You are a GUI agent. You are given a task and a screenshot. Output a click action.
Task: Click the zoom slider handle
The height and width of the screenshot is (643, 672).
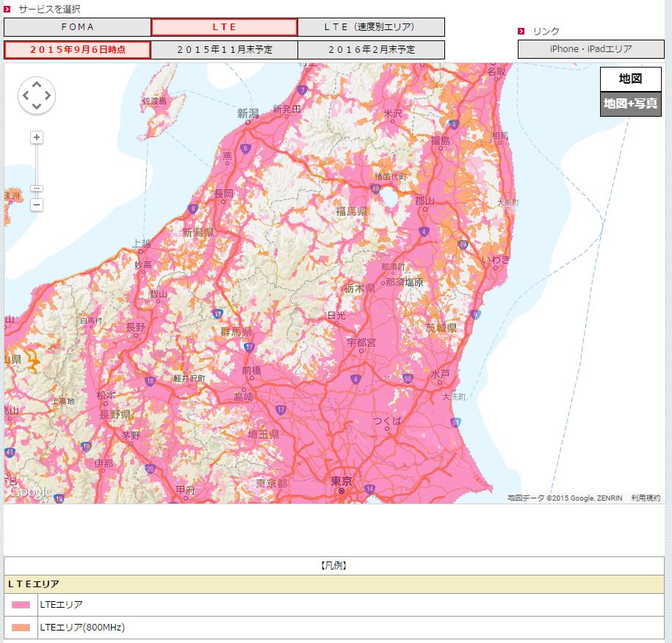pyautogui.click(x=37, y=189)
